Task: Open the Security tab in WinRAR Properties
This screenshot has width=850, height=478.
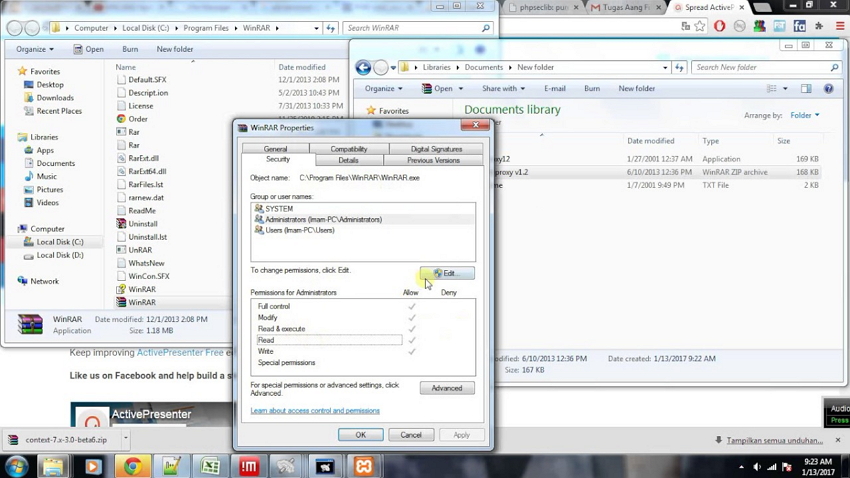Action: [278, 159]
